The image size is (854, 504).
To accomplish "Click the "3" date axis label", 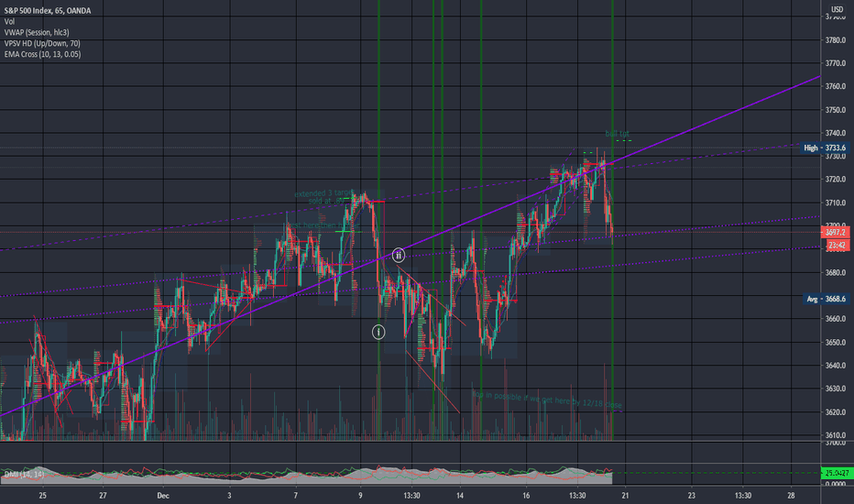I will tap(229, 495).
